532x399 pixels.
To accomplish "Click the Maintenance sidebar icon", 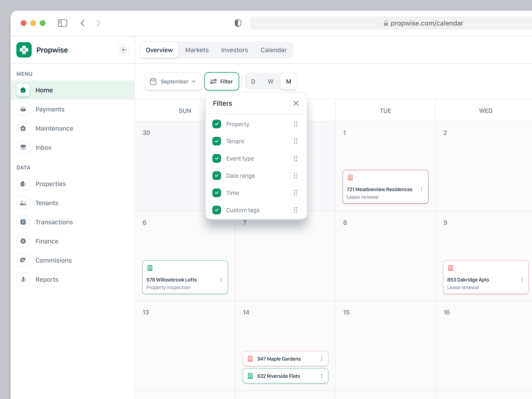I will click(x=23, y=128).
